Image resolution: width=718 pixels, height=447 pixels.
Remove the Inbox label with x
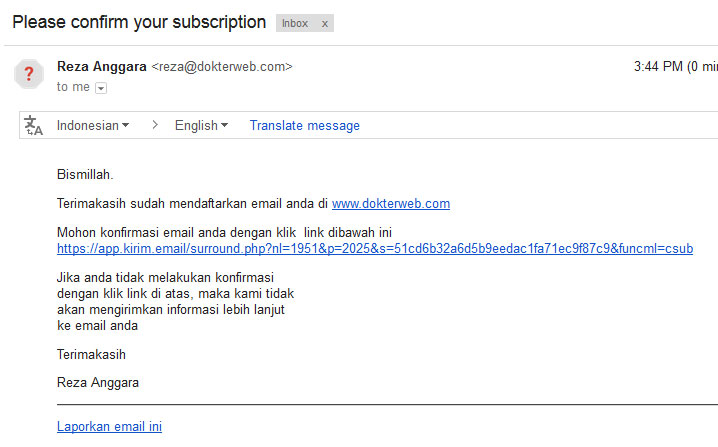click(324, 23)
